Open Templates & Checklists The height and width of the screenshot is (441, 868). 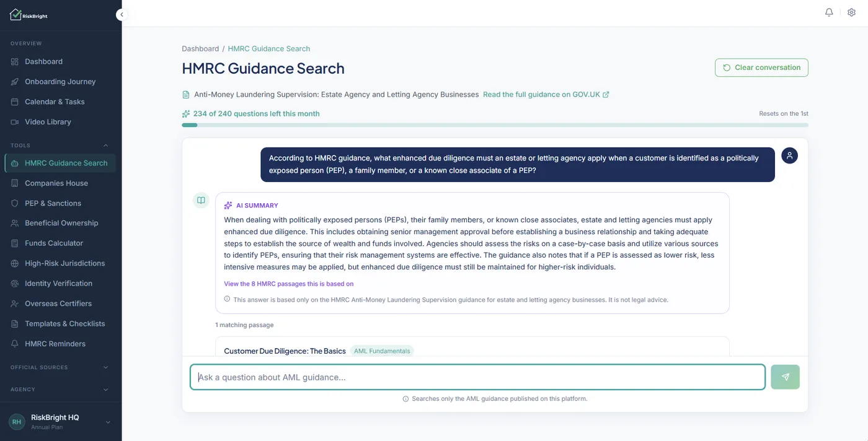click(x=60, y=324)
